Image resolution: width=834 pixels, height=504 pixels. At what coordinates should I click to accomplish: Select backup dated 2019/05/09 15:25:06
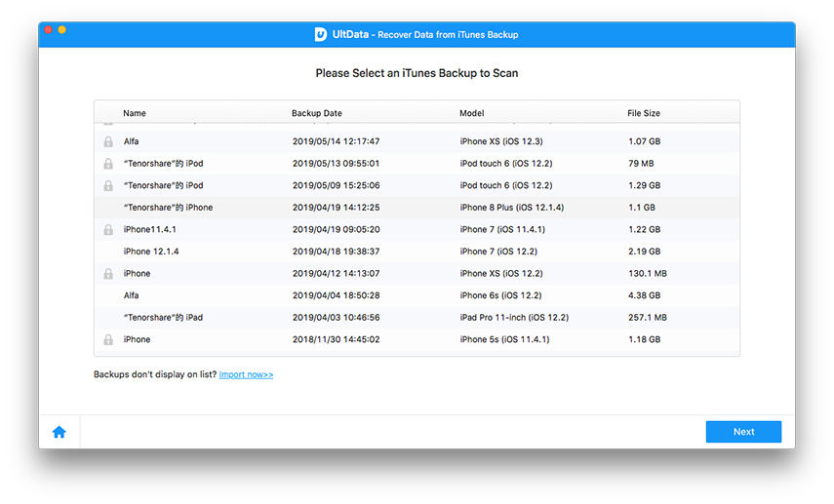point(417,185)
